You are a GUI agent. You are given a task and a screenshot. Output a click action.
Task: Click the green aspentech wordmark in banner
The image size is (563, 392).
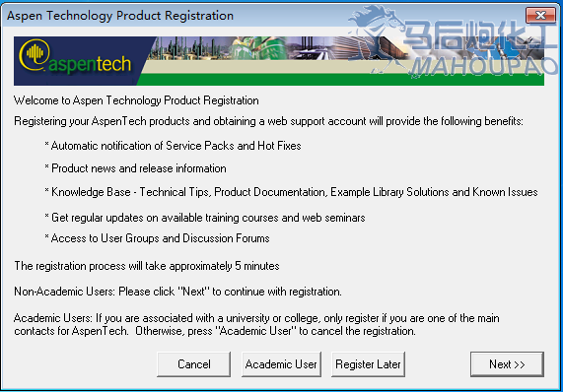point(90,64)
